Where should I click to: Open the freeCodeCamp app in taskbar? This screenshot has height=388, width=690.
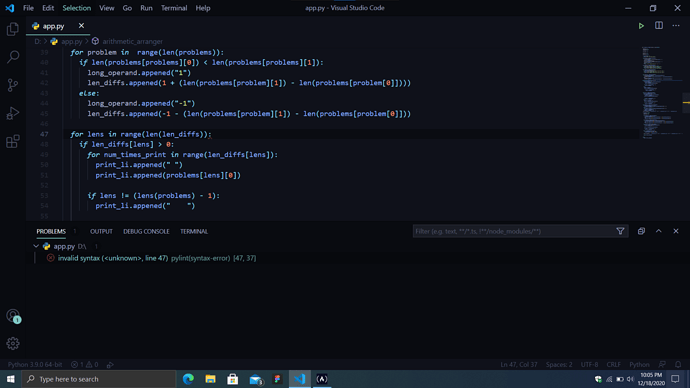[x=322, y=379]
